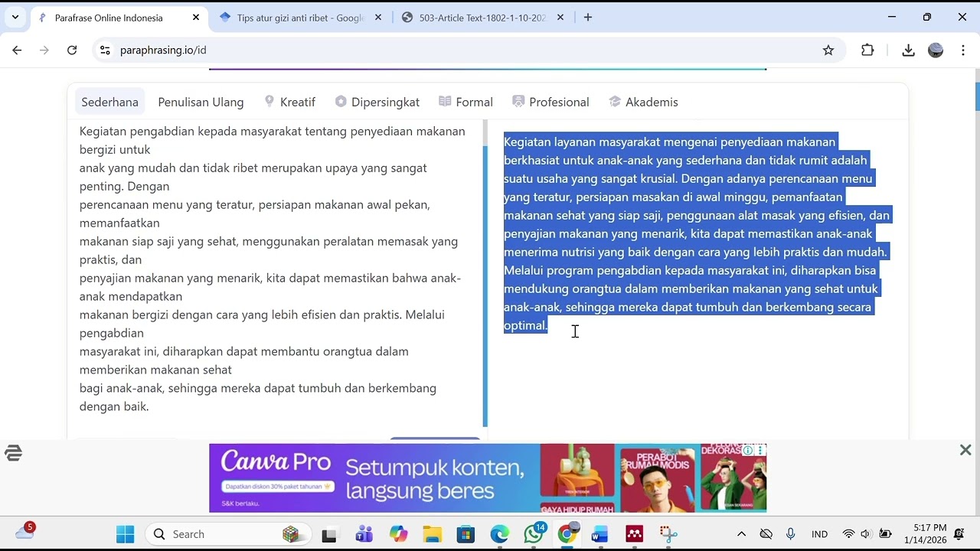Select the Kreatif paraphrase mode

click(289, 102)
